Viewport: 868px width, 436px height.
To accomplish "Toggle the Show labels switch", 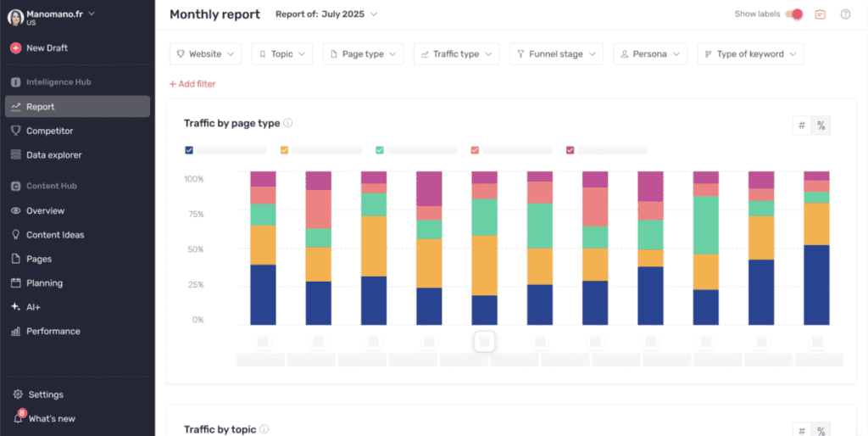I will [794, 14].
